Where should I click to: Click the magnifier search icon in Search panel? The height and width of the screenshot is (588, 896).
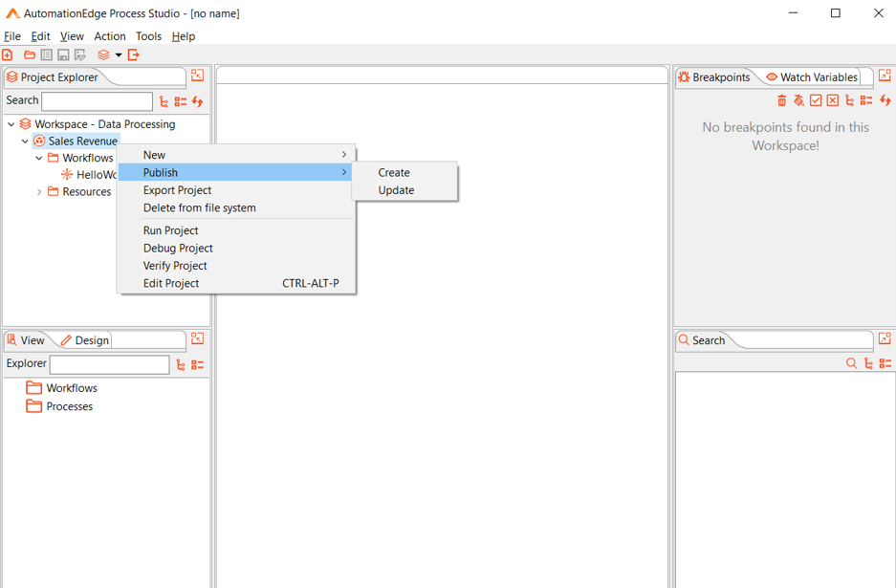click(851, 363)
